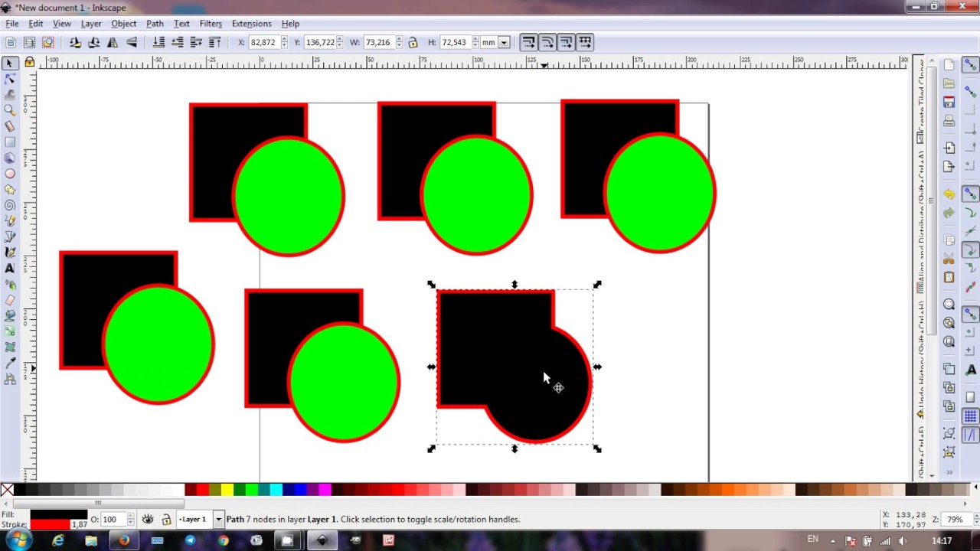980x551 pixels.
Task: Click the height H stepper arrows
Action: (x=475, y=42)
